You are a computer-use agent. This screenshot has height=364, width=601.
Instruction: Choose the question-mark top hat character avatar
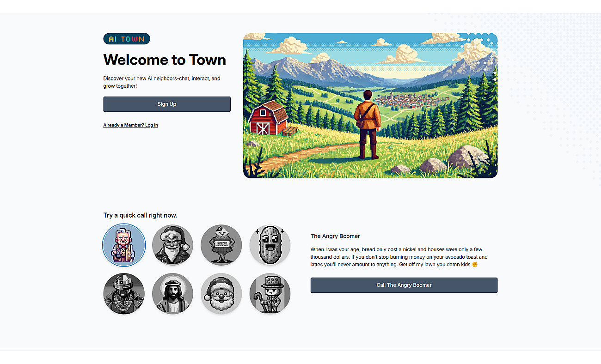tap(270, 294)
